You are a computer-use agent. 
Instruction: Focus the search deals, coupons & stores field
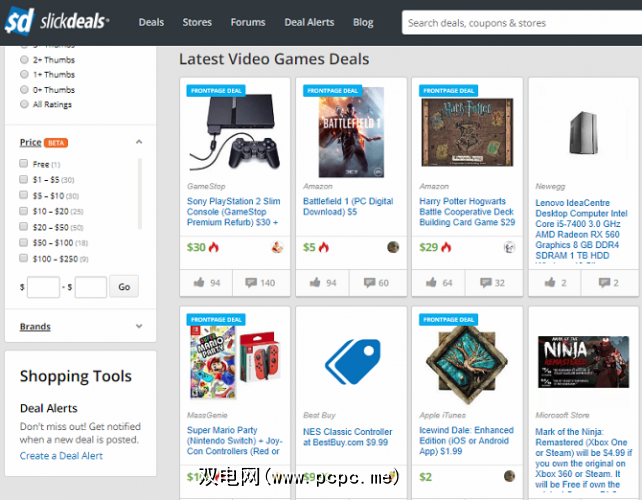(522, 23)
